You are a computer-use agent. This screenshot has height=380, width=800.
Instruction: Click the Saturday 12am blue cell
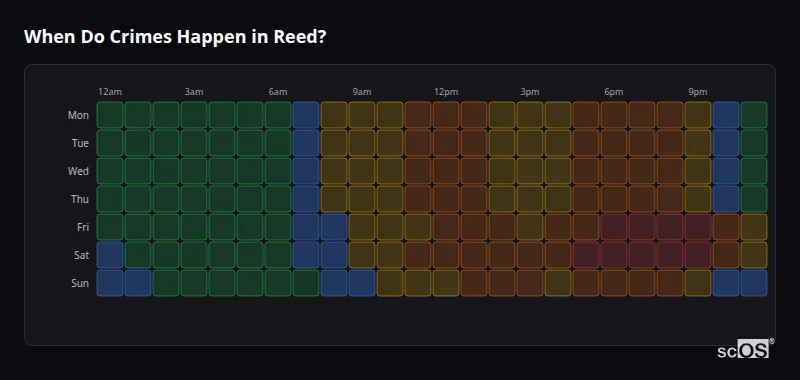110,255
